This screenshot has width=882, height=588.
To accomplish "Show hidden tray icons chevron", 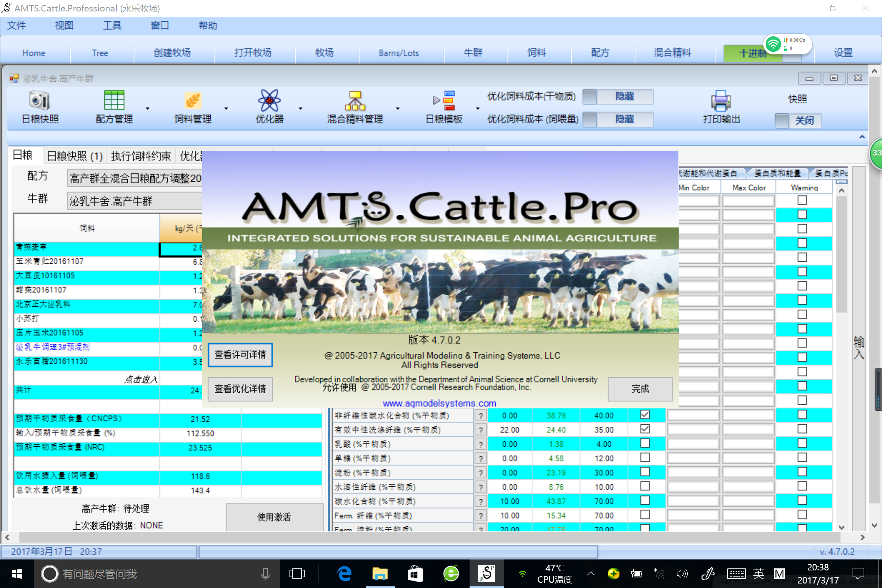I will coord(590,574).
